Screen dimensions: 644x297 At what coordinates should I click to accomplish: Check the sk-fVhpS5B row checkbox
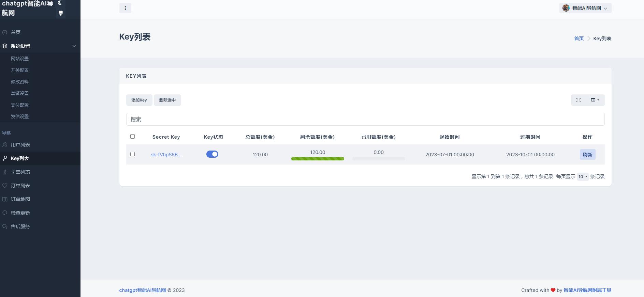pos(132,154)
